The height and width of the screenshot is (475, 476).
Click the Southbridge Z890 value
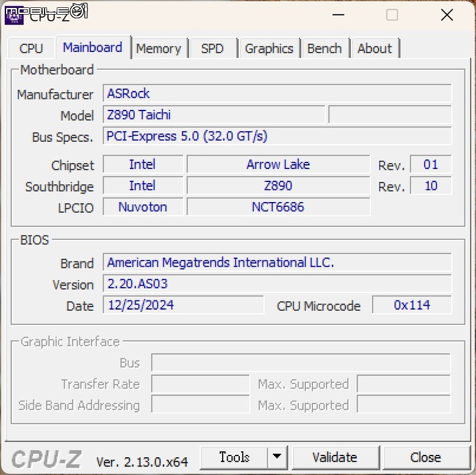coord(278,186)
